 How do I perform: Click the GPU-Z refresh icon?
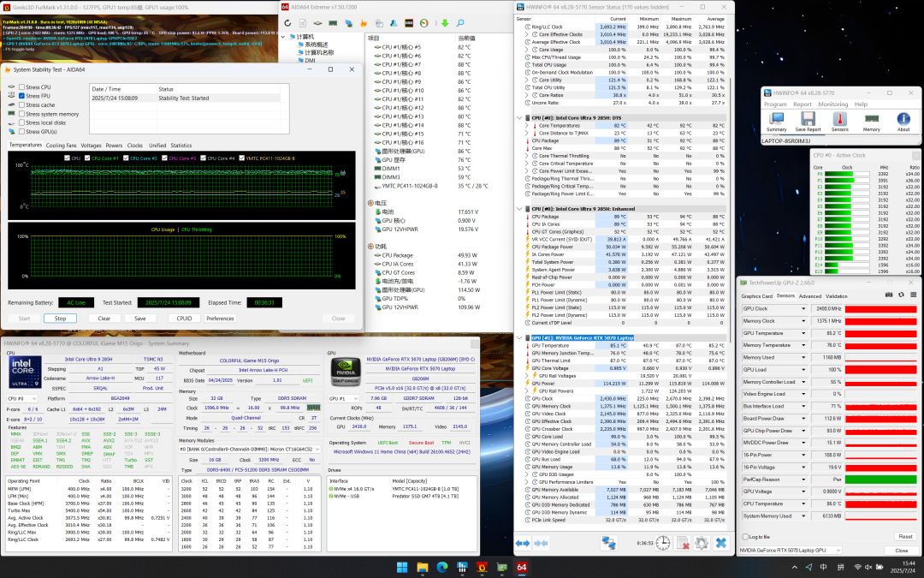pos(901,295)
